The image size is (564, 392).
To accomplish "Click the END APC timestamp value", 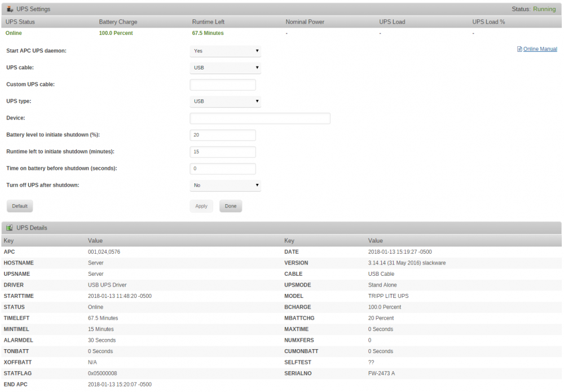I will 120,385.
